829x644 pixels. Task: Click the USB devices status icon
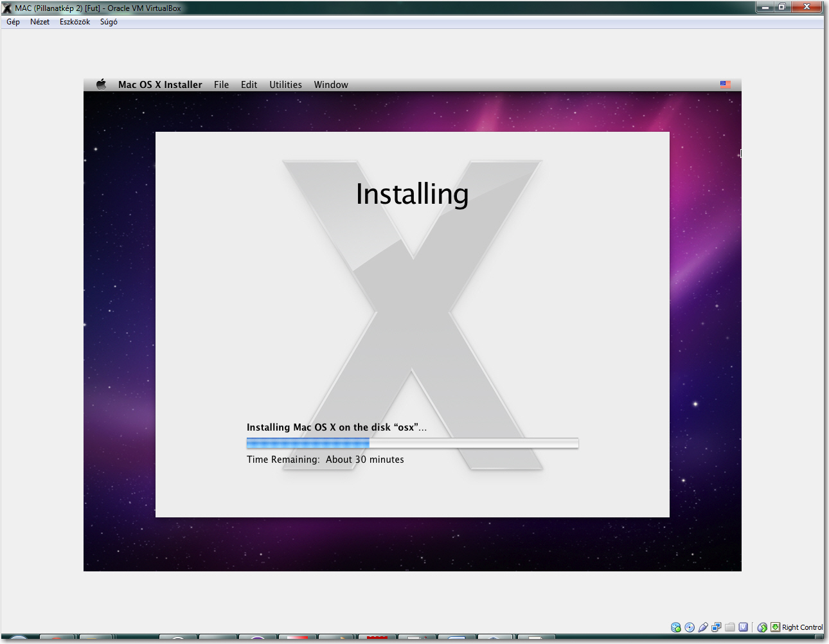(703, 627)
